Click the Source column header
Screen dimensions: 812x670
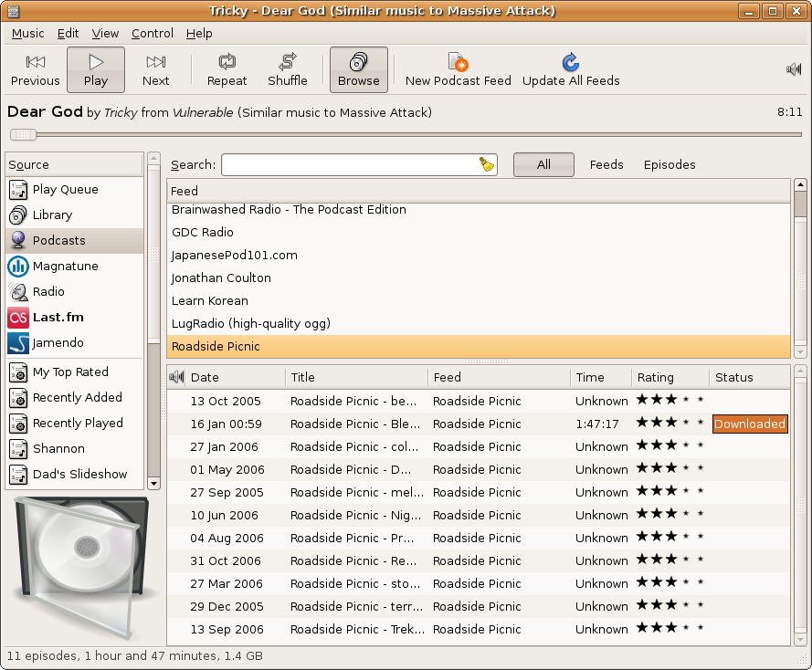coord(74,164)
